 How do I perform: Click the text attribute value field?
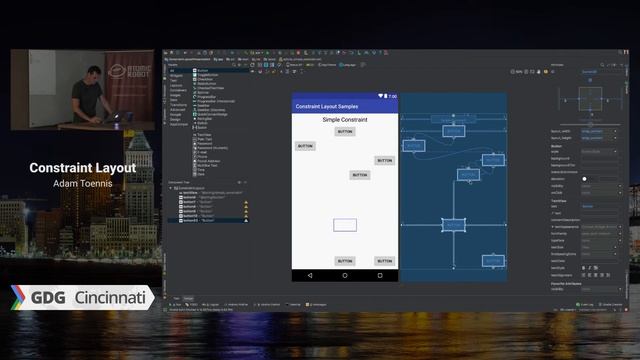[601, 206]
